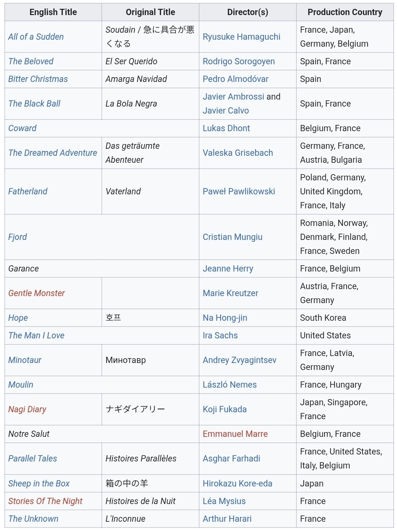Image resolution: width=397 pixels, height=532 pixels.
Task: Click The Man I Love link
Action: (x=36, y=335)
